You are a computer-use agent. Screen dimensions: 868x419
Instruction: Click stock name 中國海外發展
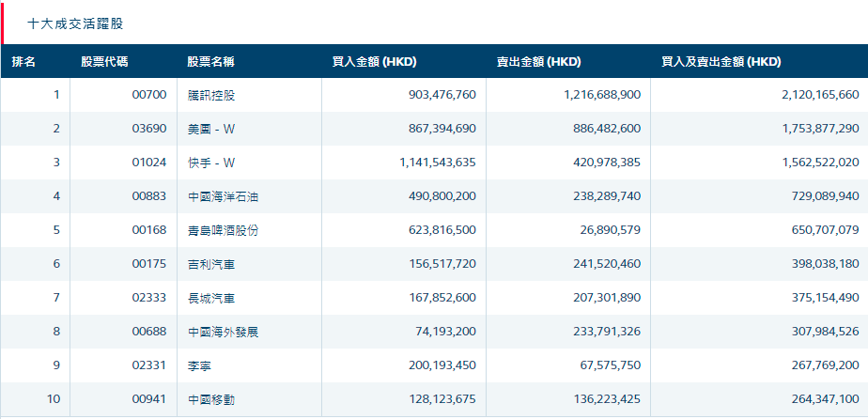click(x=223, y=333)
